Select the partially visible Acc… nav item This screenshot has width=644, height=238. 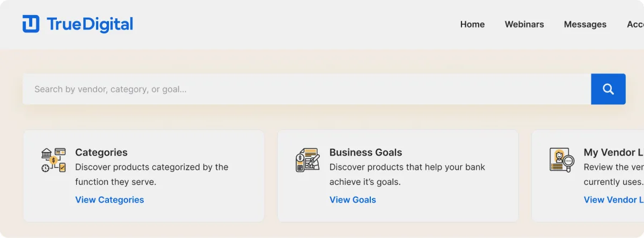pyautogui.click(x=635, y=24)
